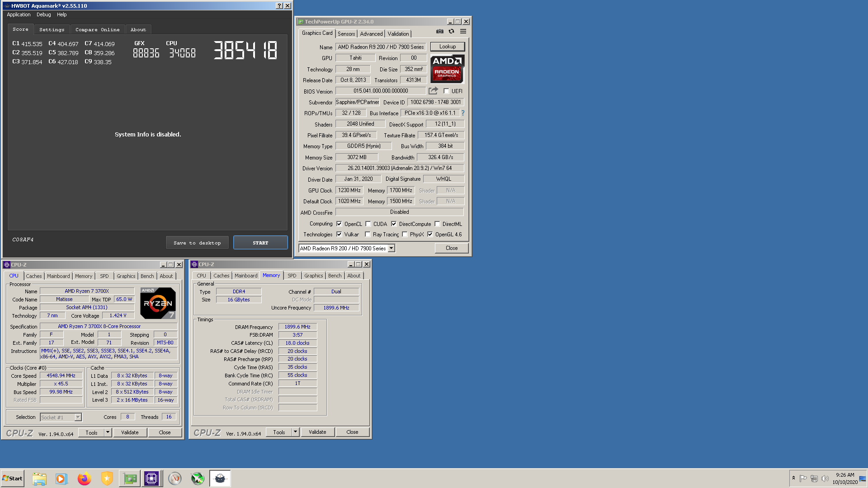Image resolution: width=868 pixels, height=488 pixels.
Task: Open the Debug menu in Aquamark
Action: pyautogui.click(x=44, y=14)
